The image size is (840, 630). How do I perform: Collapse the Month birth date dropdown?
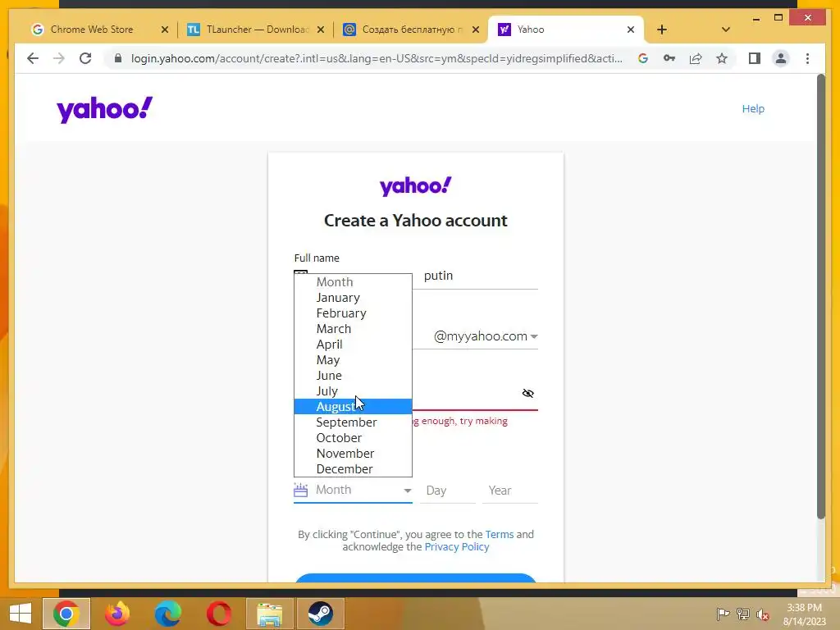coord(353,491)
